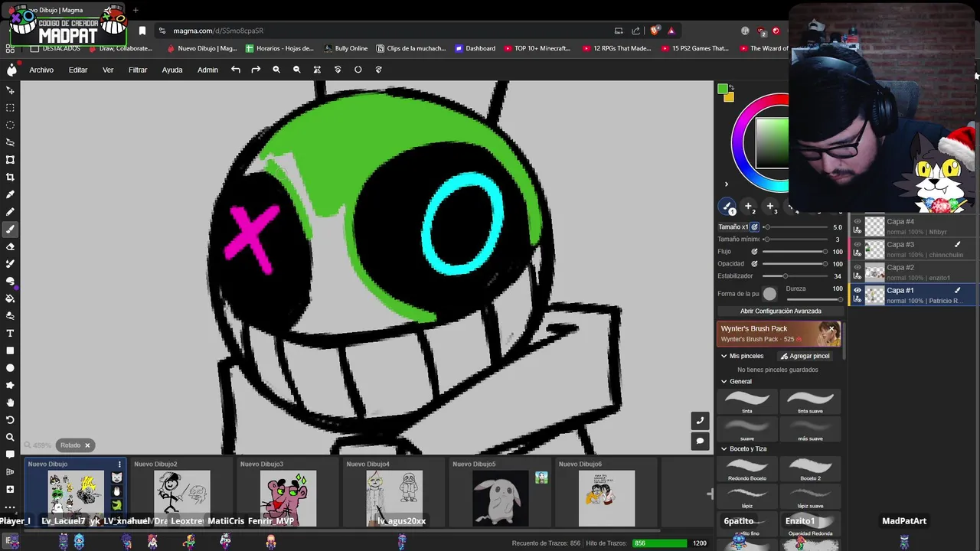Image resolution: width=980 pixels, height=551 pixels.
Task: Click the green foreground color swatch
Action: (722, 90)
